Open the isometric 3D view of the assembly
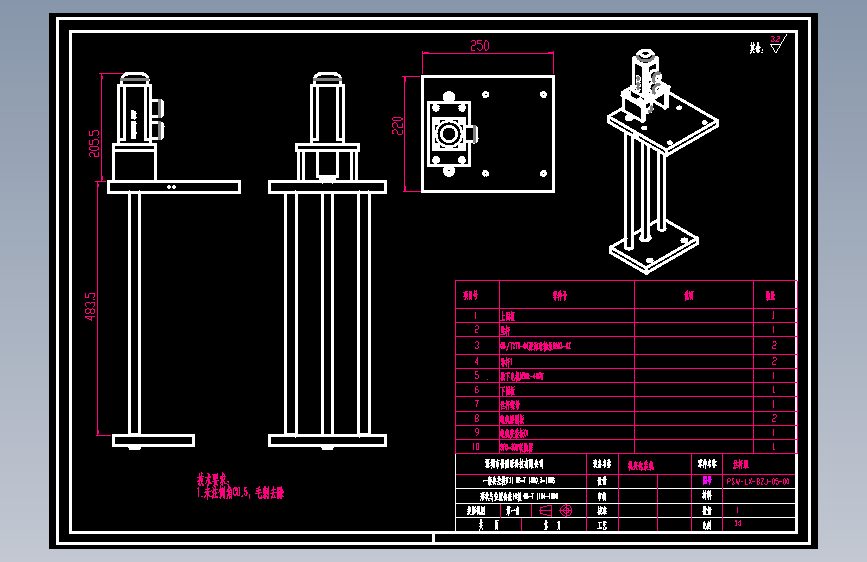867x562 pixels. click(x=662, y=162)
